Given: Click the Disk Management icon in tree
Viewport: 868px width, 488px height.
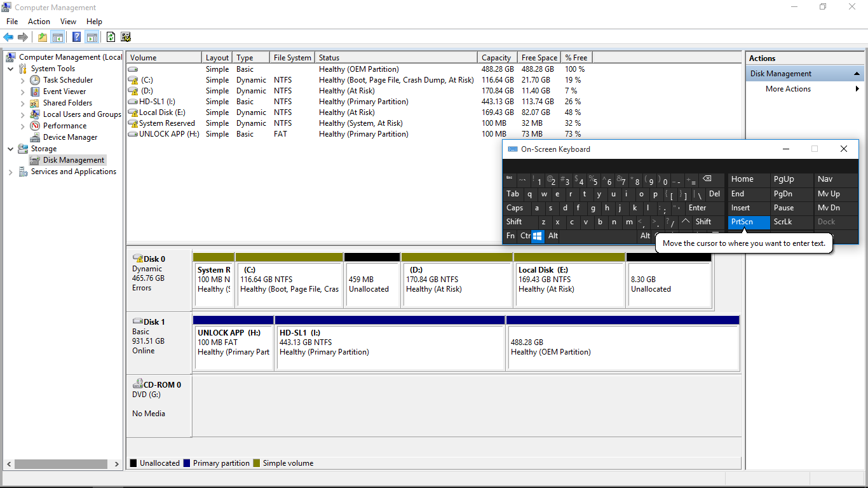Looking at the screenshot, I should click(x=36, y=160).
